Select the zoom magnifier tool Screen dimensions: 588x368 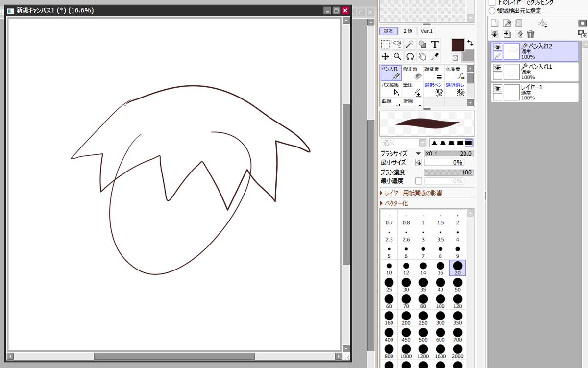[x=397, y=56]
